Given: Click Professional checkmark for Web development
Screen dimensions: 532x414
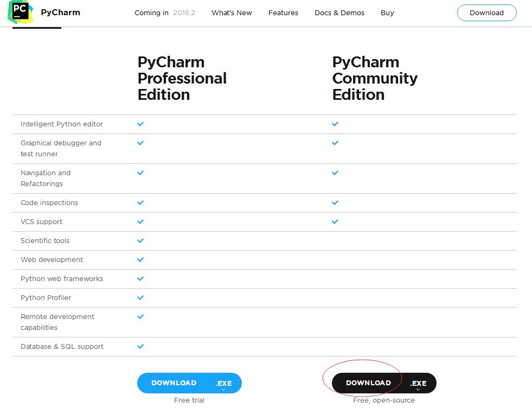Looking at the screenshot, I should pyautogui.click(x=140, y=259).
